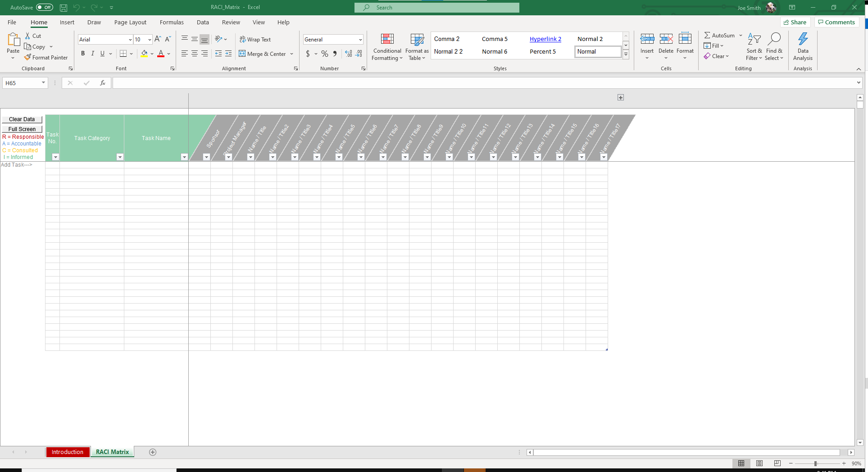Image resolution: width=868 pixels, height=472 pixels.
Task: Click the Insert cells icon
Action: pos(647,39)
